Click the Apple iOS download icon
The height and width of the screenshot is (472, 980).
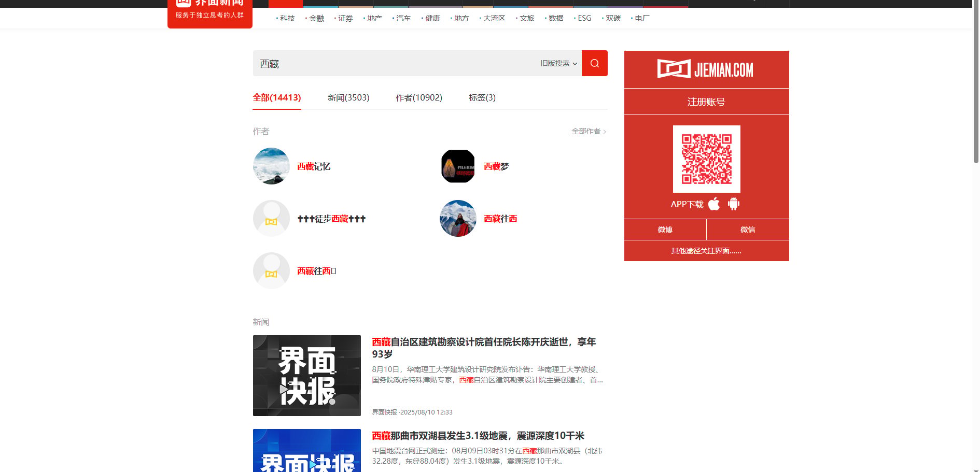(x=714, y=204)
